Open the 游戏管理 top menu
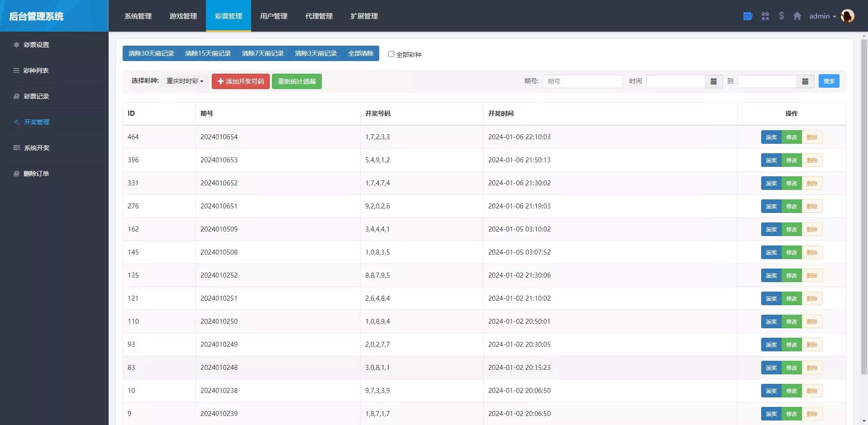868x425 pixels. [183, 16]
